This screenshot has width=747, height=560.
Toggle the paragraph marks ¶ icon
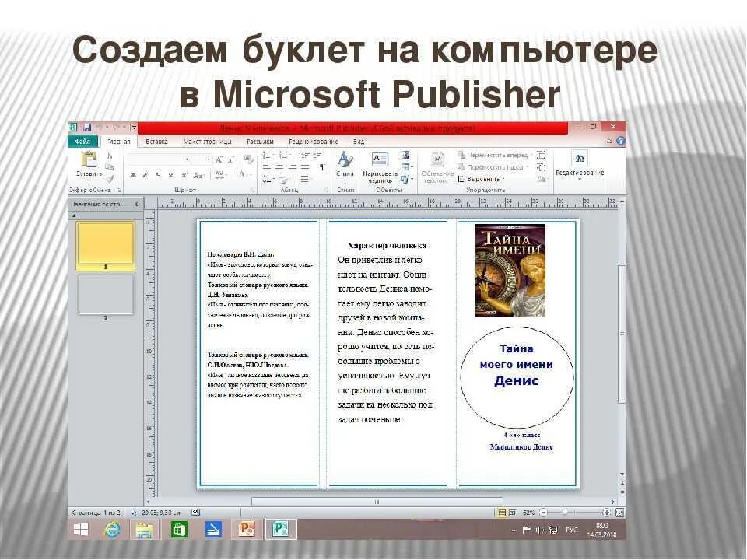[x=322, y=167]
